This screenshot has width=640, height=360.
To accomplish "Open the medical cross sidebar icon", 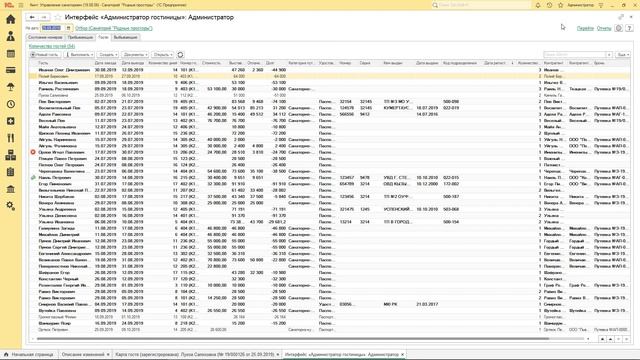I will [11, 121].
